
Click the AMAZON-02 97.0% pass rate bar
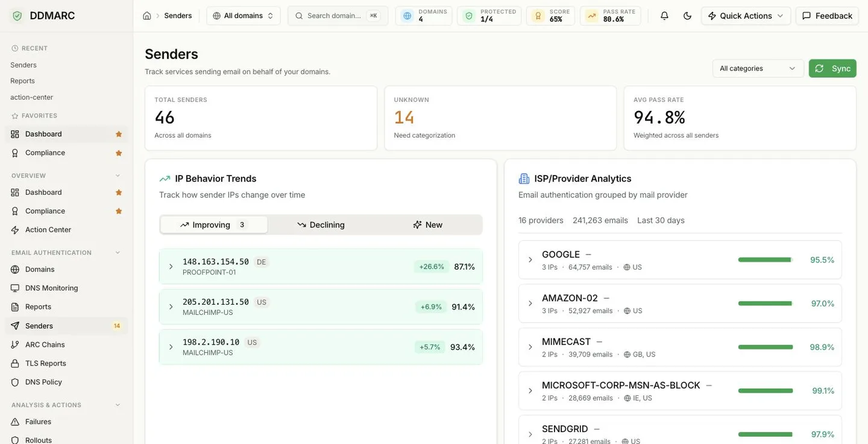(x=766, y=303)
